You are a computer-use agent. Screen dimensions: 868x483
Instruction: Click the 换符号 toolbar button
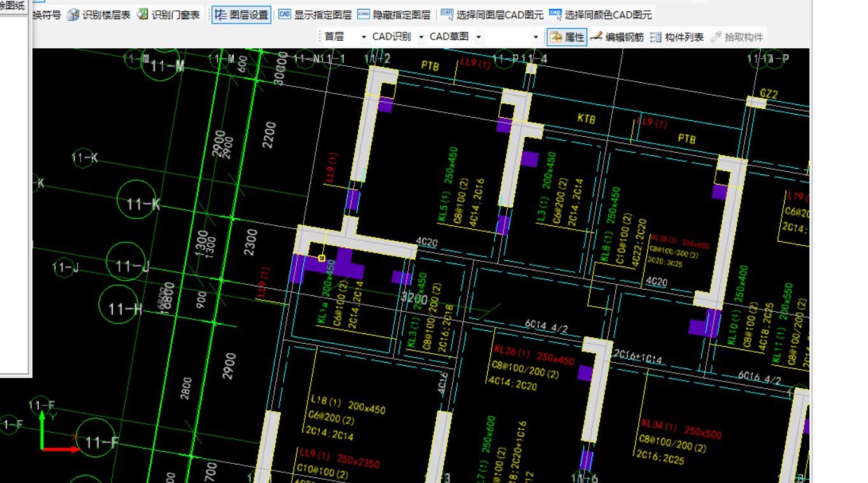[x=46, y=15]
